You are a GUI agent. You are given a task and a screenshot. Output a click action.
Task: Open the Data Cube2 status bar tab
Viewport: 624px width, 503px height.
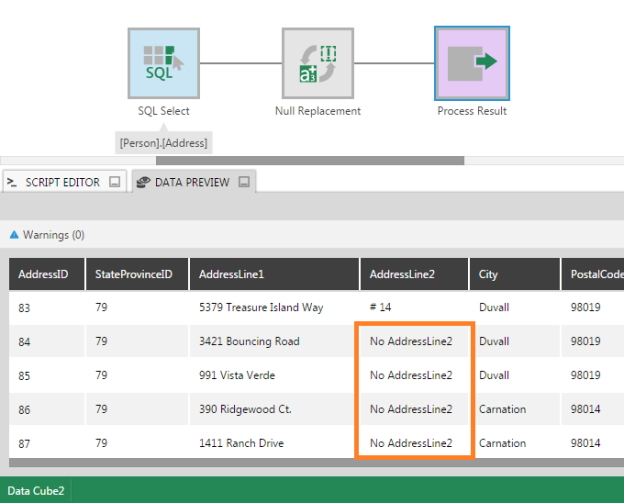tap(36, 491)
